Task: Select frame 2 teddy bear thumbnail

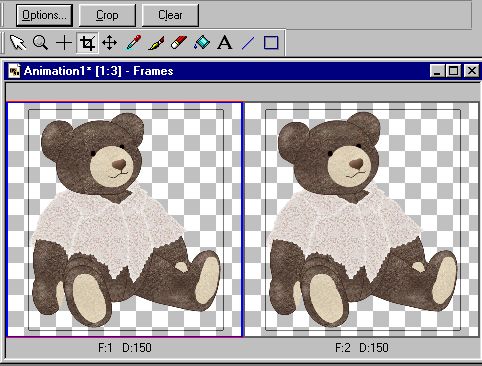Action: 362,219
